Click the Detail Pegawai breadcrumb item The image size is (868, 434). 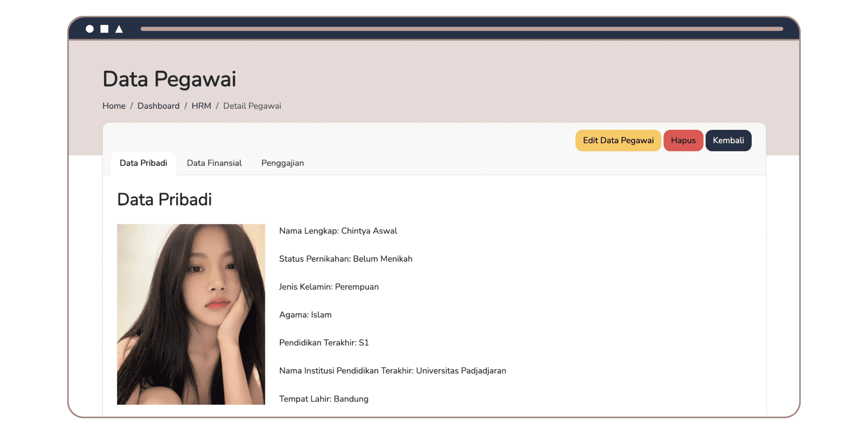click(252, 106)
